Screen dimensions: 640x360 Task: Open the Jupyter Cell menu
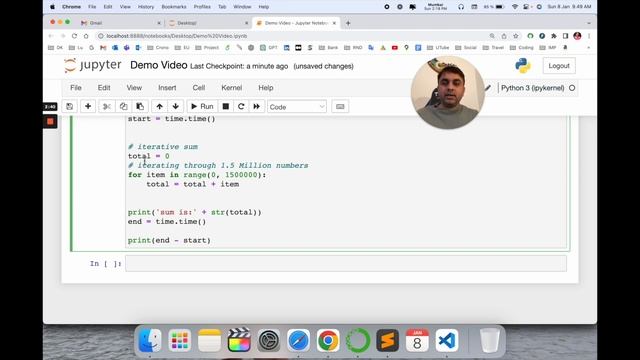199,88
